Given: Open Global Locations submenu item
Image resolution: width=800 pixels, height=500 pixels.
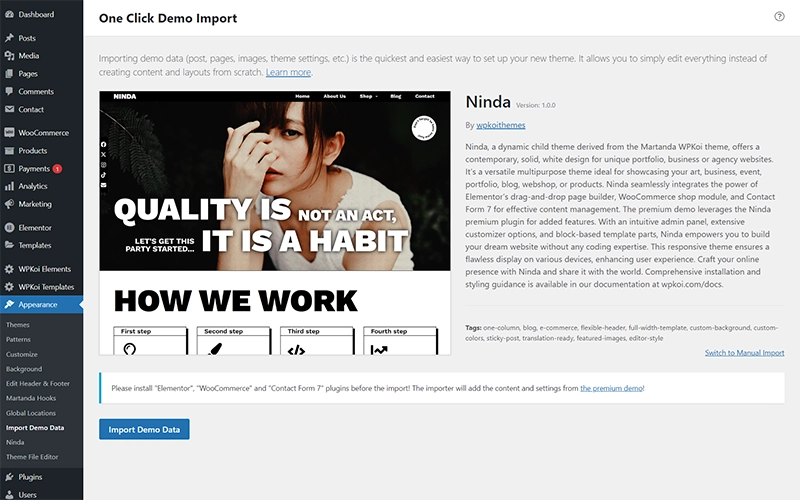Looking at the screenshot, I should (x=31, y=413).
